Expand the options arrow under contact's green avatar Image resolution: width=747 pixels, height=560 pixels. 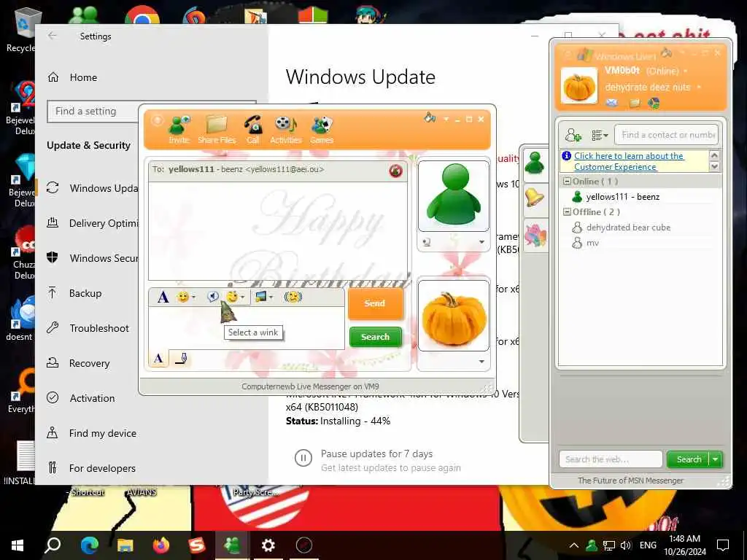click(481, 242)
